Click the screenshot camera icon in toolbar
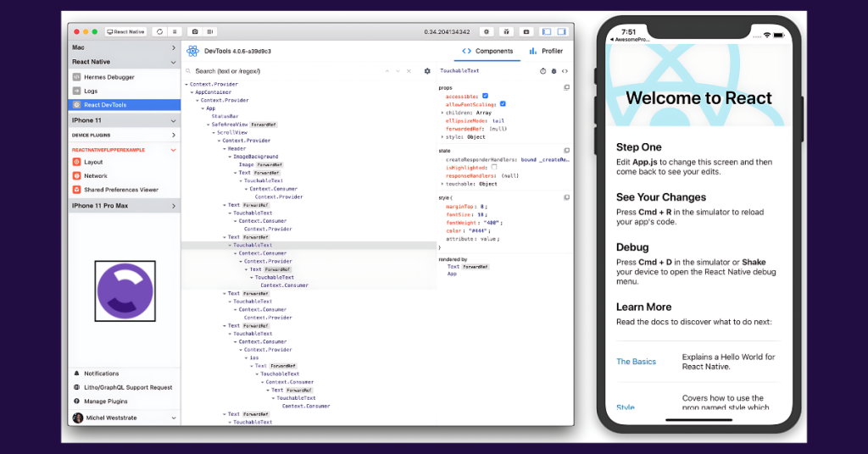The width and height of the screenshot is (868, 454). click(194, 31)
